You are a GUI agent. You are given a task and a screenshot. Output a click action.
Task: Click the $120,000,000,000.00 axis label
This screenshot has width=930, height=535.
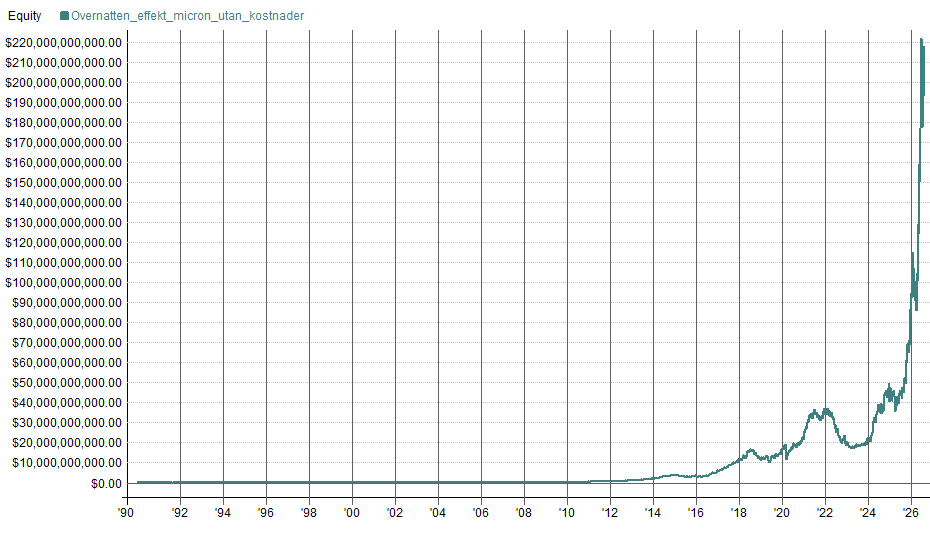click(63, 243)
